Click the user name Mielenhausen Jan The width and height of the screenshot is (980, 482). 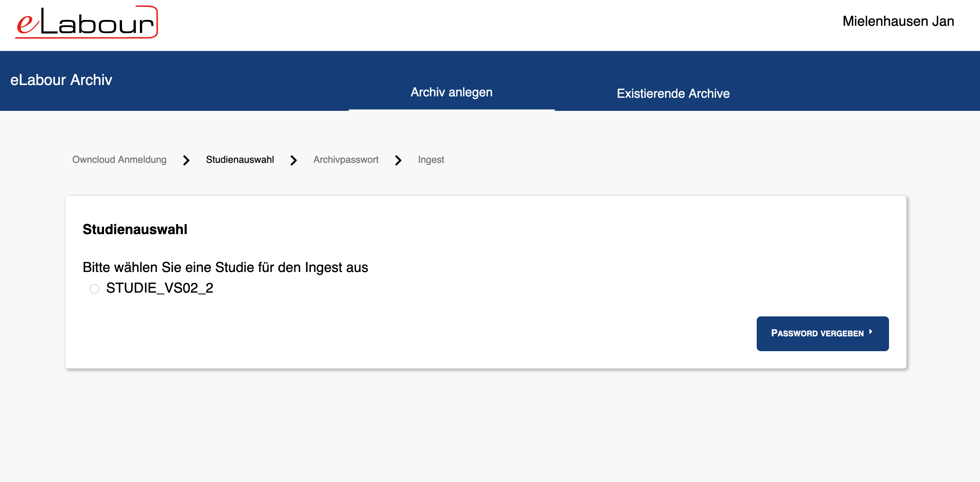click(898, 21)
